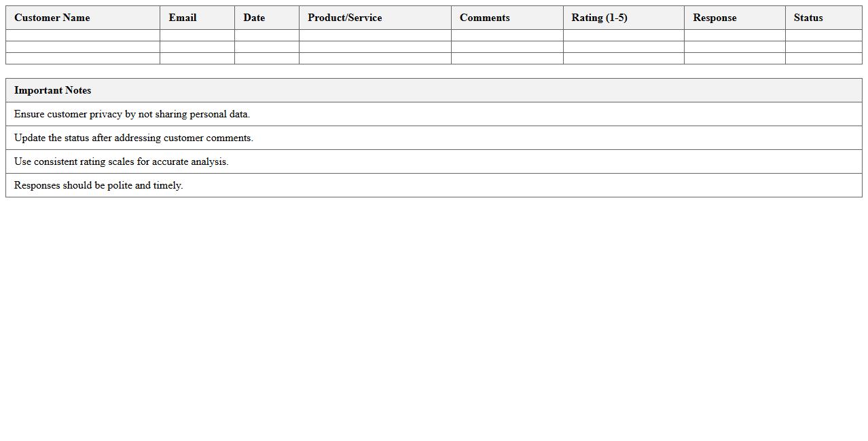The height and width of the screenshot is (441, 868).
Task: Select the Status column header
Action: (808, 18)
